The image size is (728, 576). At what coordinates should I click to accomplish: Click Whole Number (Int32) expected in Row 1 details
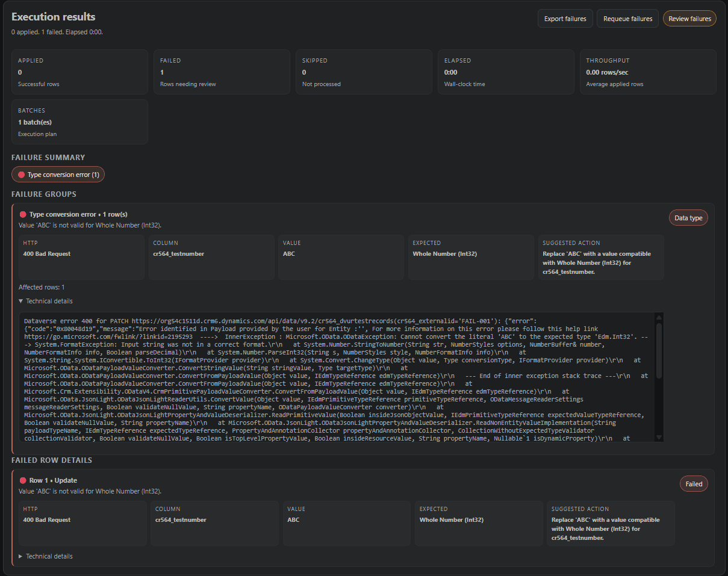pos(452,520)
